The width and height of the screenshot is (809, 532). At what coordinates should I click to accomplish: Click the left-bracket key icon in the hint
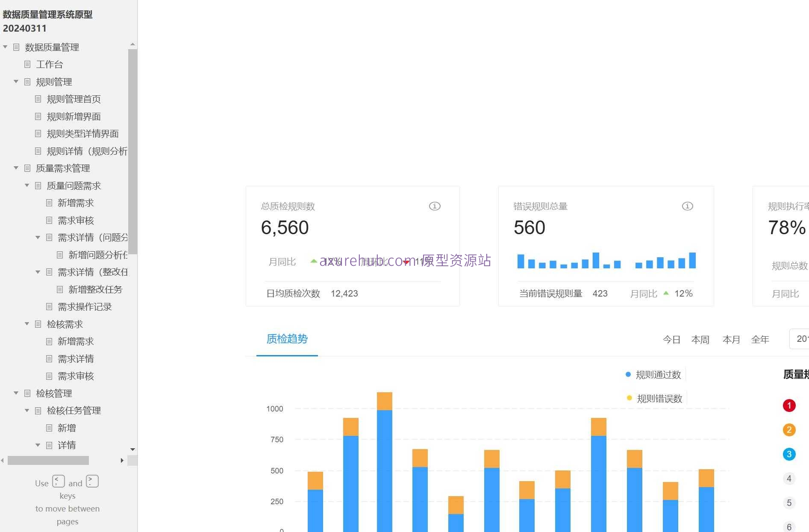[x=59, y=481]
